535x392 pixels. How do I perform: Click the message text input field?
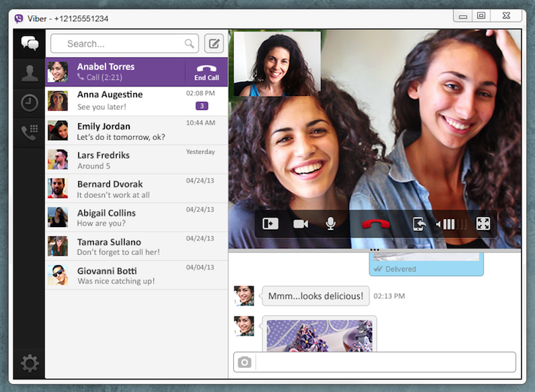tap(385, 362)
